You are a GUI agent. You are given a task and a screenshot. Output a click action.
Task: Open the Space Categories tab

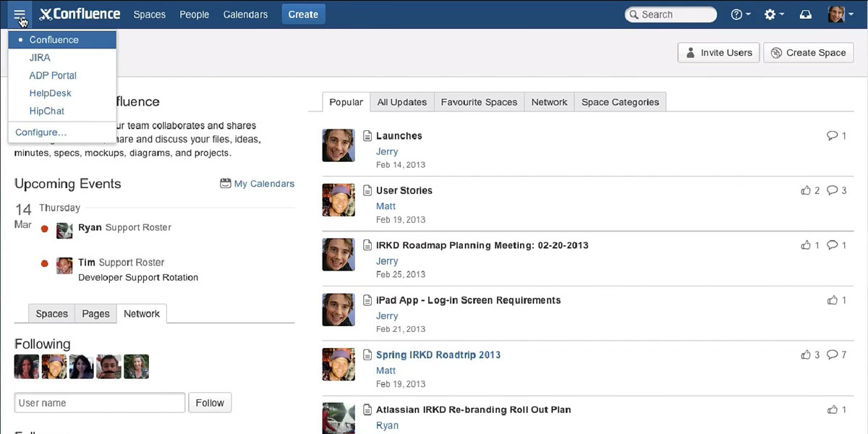(620, 102)
